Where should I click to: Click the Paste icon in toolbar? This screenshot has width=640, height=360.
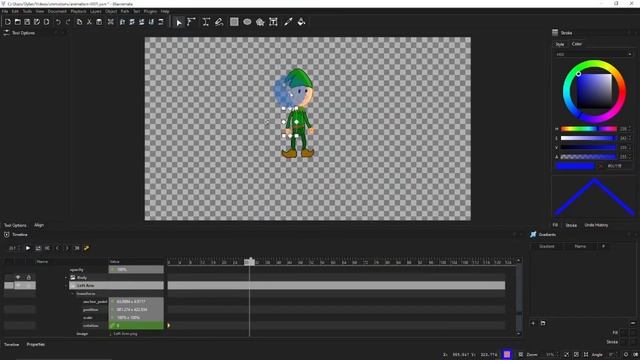point(99,22)
